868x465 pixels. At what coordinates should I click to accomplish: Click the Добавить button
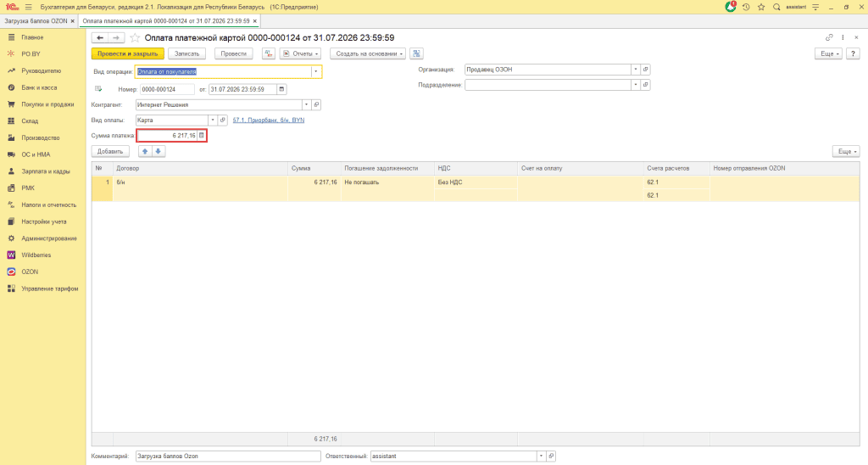[x=110, y=151]
